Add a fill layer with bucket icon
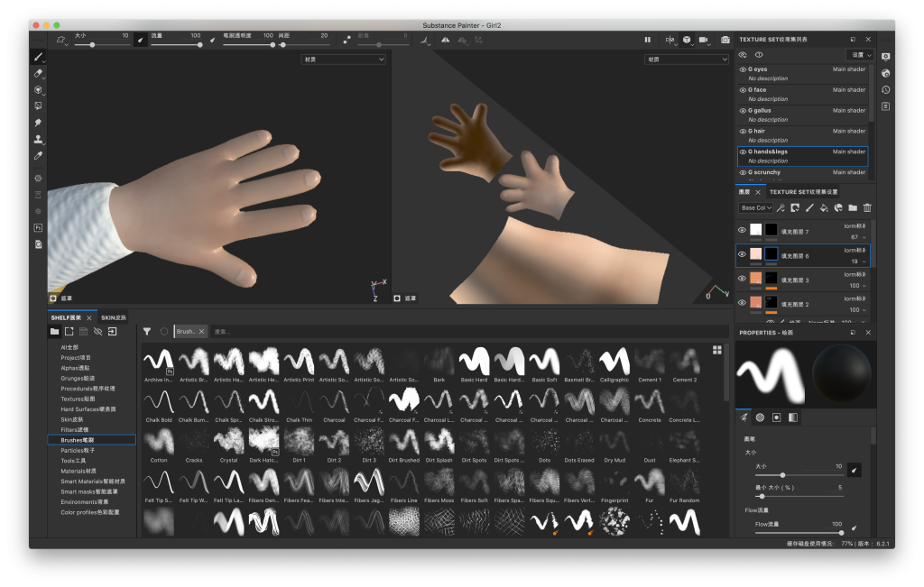The image size is (924, 587). click(x=824, y=207)
